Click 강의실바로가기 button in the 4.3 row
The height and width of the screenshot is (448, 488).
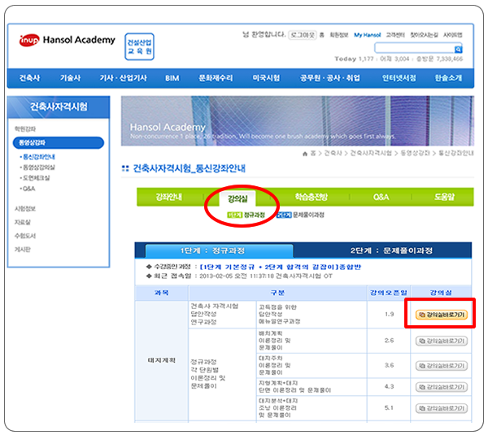(442, 387)
